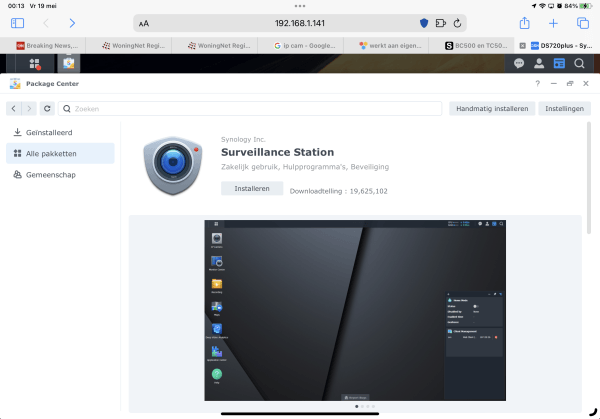Select Package Center in the DSM taskbar

click(x=69, y=63)
